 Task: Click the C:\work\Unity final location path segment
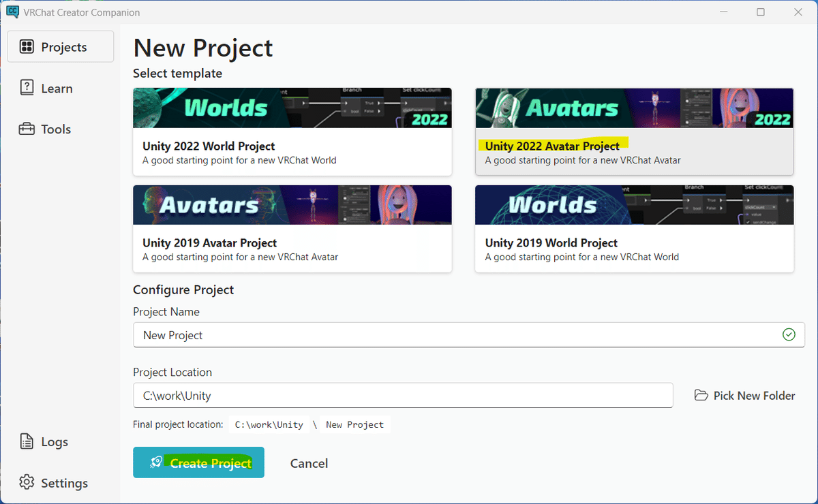click(x=269, y=424)
